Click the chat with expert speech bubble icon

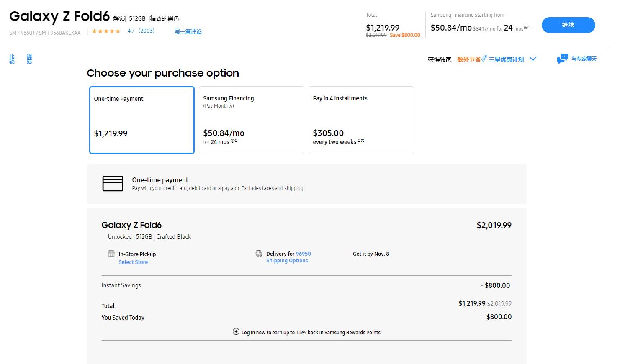[562, 59]
